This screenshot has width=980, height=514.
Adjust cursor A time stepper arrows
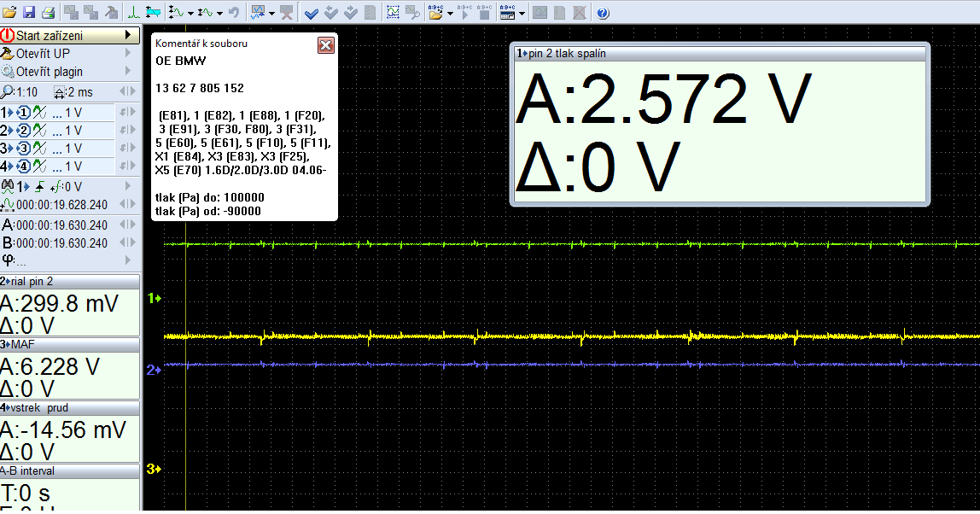[127, 224]
